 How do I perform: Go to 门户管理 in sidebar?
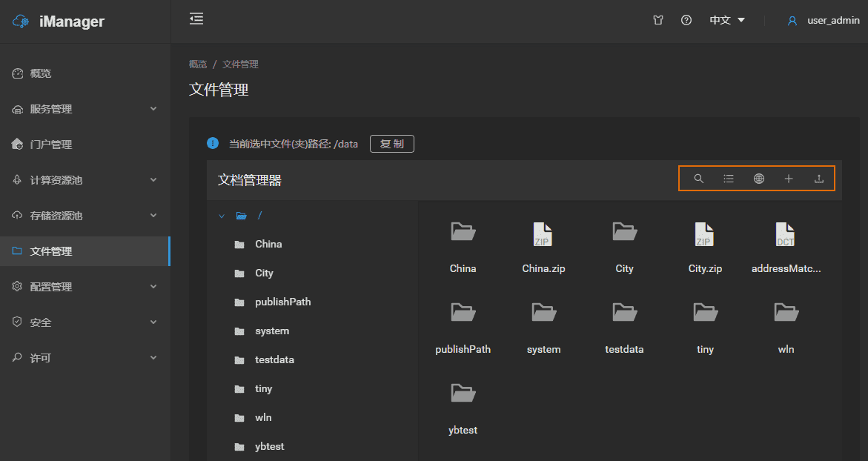pyautogui.click(x=50, y=145)
